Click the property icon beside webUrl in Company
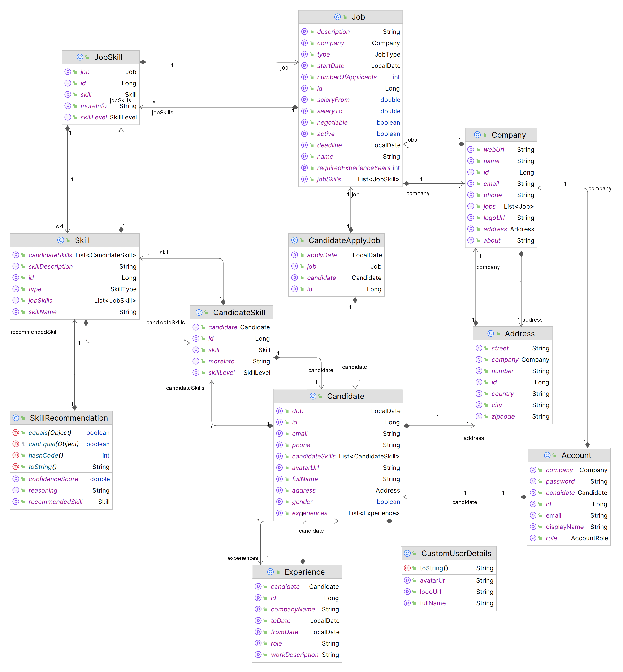This screenshot has height=672, width=623. tap(471, 149)
